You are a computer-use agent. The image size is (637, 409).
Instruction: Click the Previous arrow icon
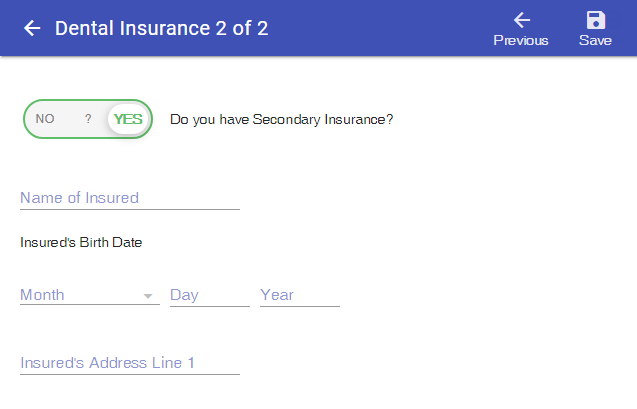[522, 20]
